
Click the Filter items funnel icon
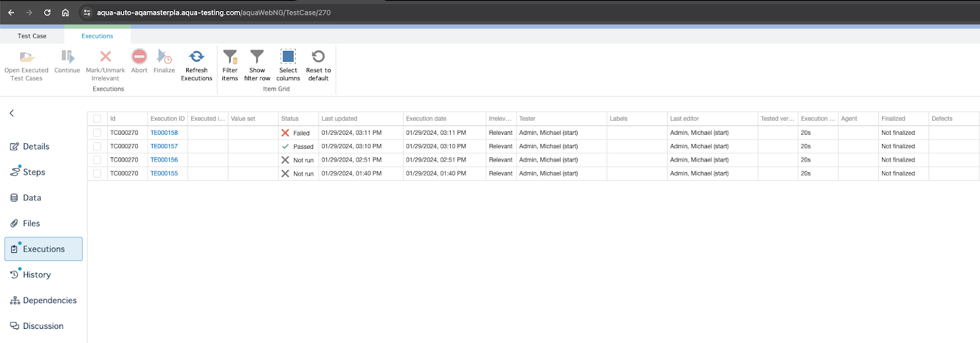click(230, 57)
